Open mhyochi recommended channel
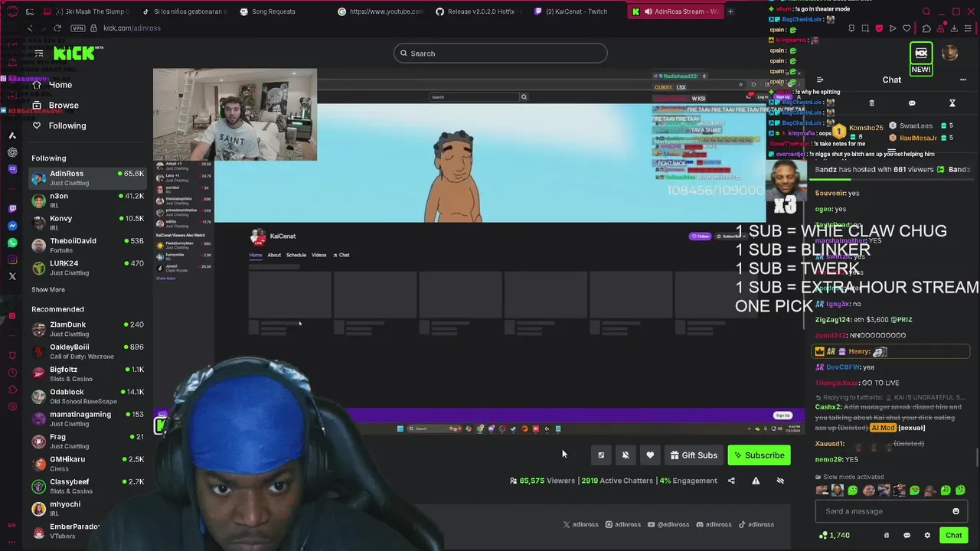Viewport: 980px width, 551px height. coord(87,508)
